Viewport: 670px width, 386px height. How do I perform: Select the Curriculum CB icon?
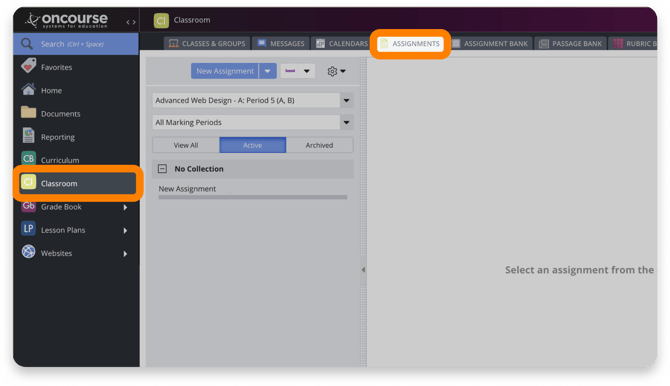(29, 159)
